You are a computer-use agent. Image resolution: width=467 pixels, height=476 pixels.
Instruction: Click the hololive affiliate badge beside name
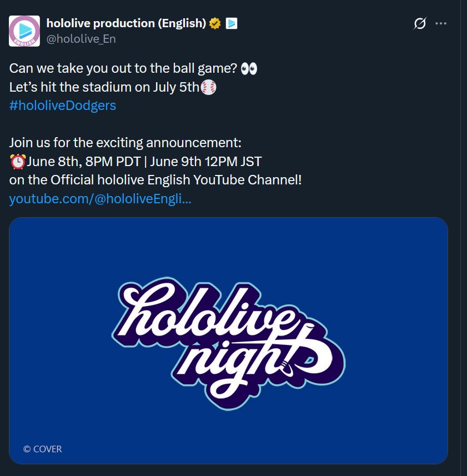[232, 23]
